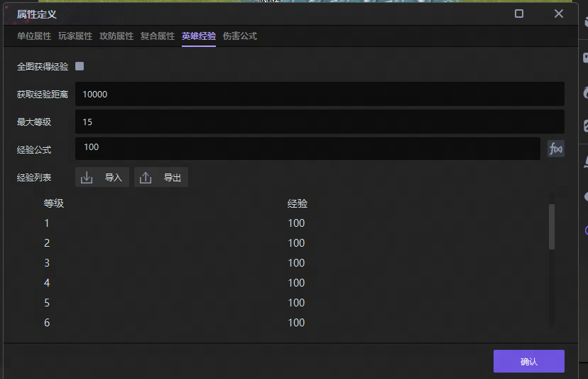The height and width of the screenshot is (379, 588).
Task: Click the import icon in experience list
Action: [x=87, y=178]
